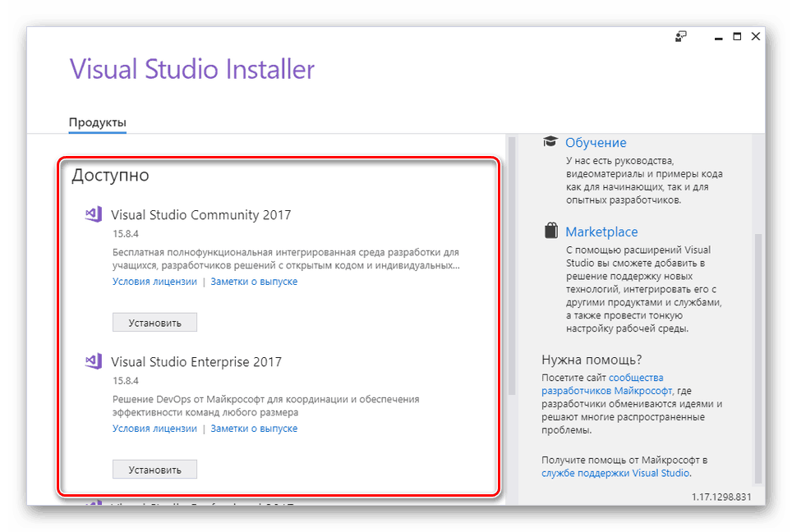Viewport: 792px width, 532px height.
Task: Open Условия лицензии for Community 2017
Action: (154, 282)
